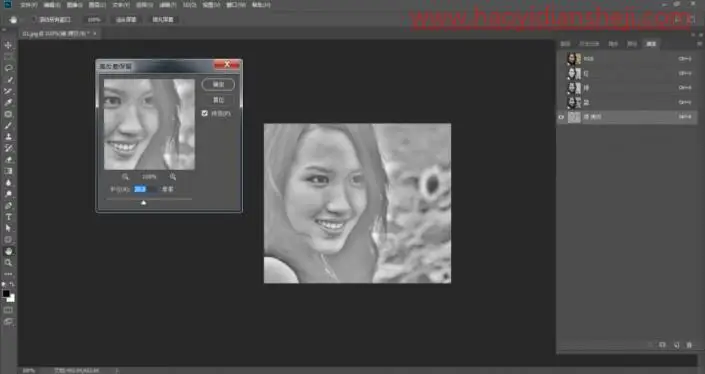
Task: Select the Quick Selection tool
Action: point(8,80)
